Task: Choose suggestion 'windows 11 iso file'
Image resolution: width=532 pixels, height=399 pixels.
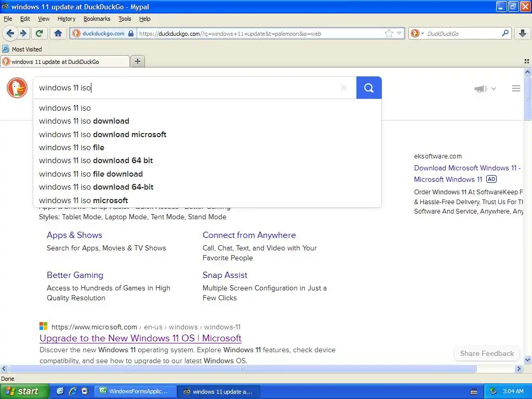Action: (x=207, y=148)
